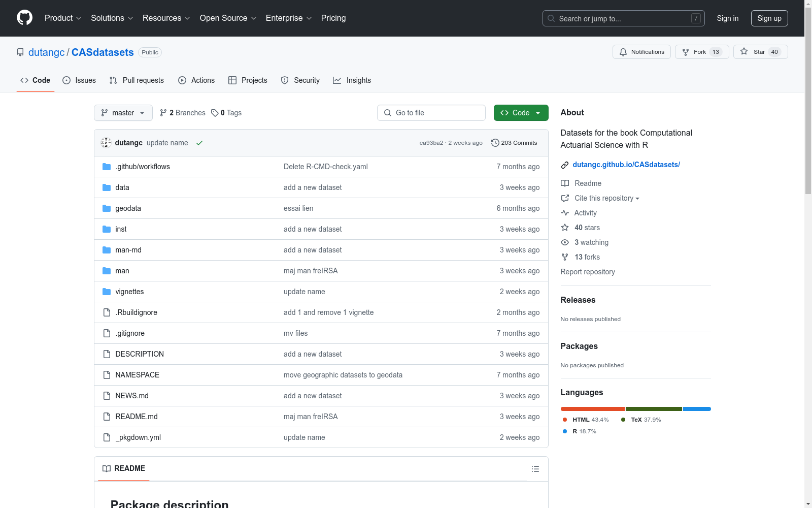Open the README.md file
The image size is (812, 508).
tap(137, 417)
